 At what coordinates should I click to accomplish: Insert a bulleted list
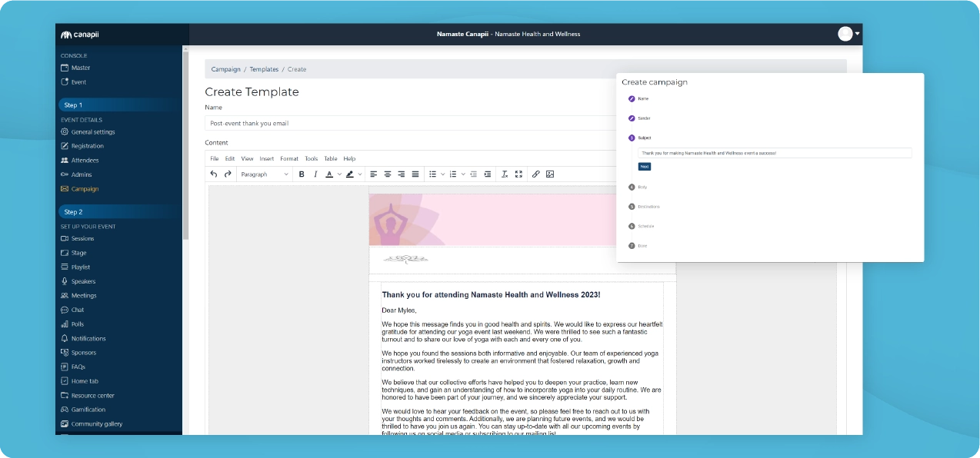click(x=432, y=174)
